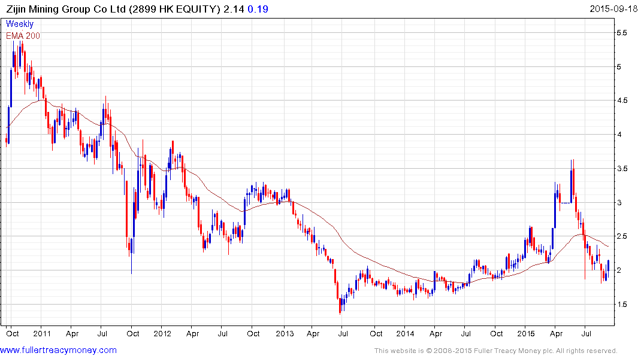Click the 1.5 price axis label
Image resolution: width=644 pixels, height=359 pixels.
tap(622, 305)
